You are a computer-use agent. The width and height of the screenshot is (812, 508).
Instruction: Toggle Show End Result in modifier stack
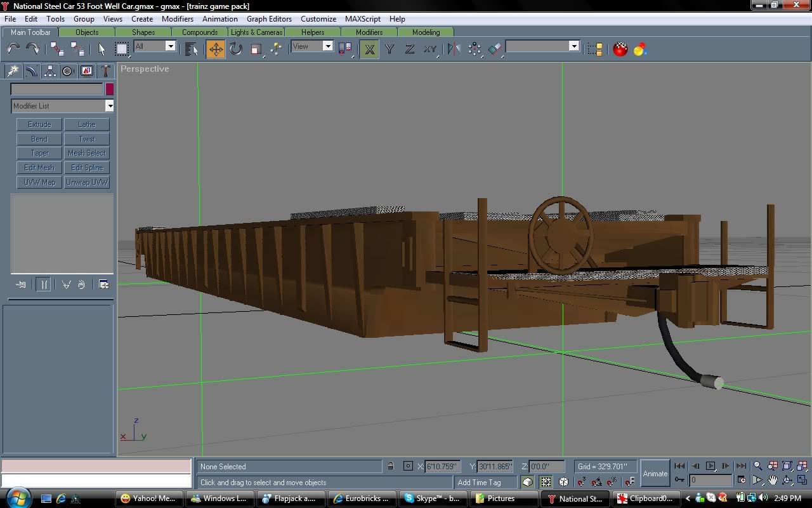[43, 284]
